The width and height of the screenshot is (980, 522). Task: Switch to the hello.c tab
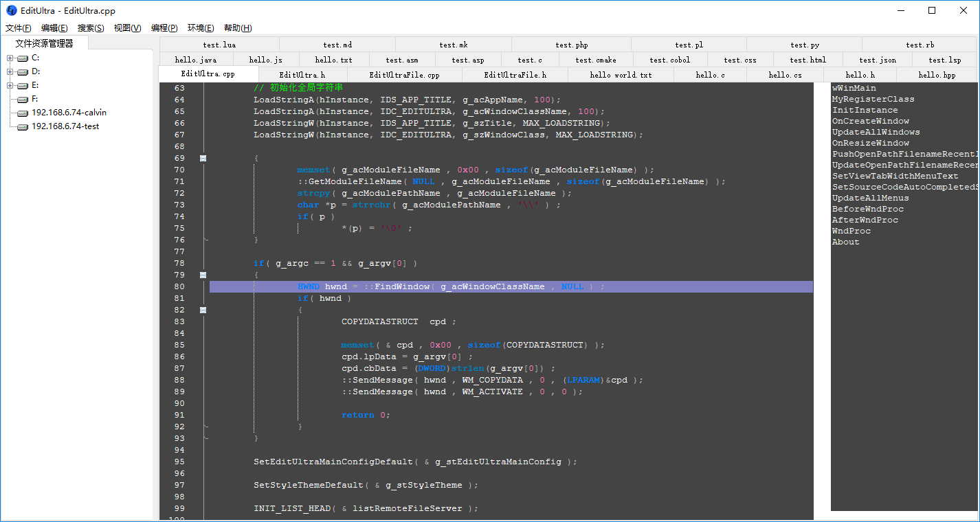tap(710, 75)
